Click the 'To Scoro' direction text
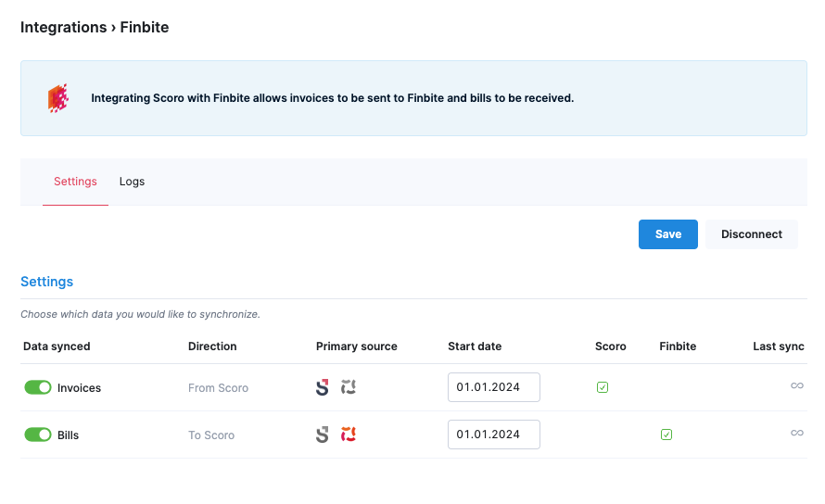The height and width of the screenshot is (504, 825). point(211,435)
